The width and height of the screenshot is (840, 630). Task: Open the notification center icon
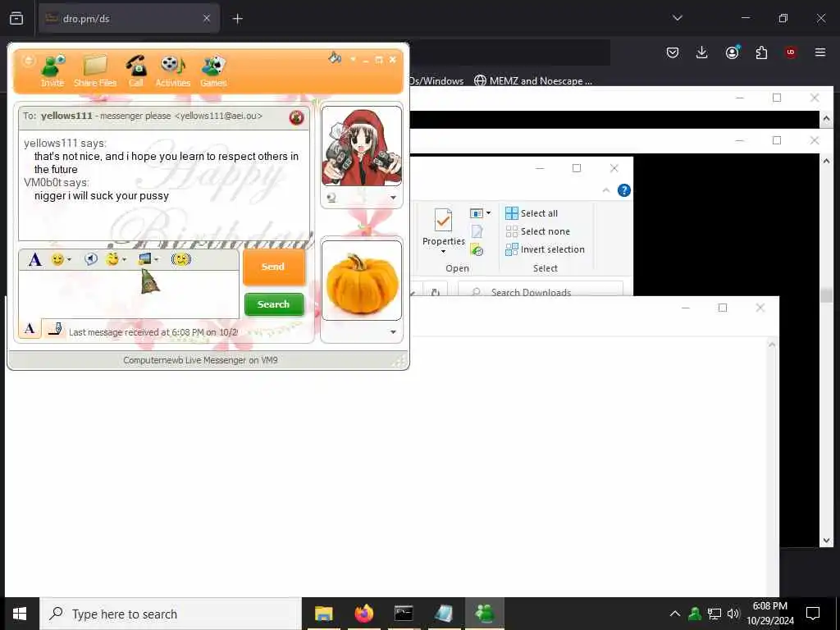[x=813, y=614]
